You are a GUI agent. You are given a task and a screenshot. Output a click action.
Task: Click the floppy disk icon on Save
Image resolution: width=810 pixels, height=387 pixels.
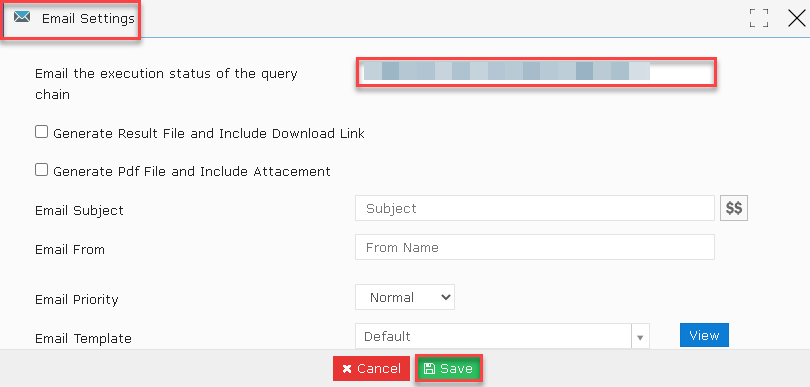429,368
